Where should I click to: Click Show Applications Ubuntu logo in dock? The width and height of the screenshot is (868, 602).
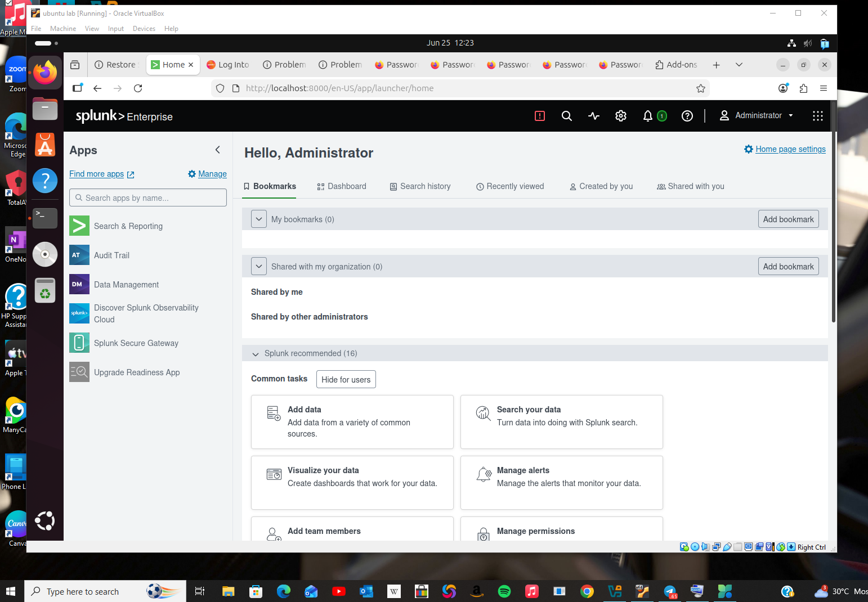[x=45, y=521]
